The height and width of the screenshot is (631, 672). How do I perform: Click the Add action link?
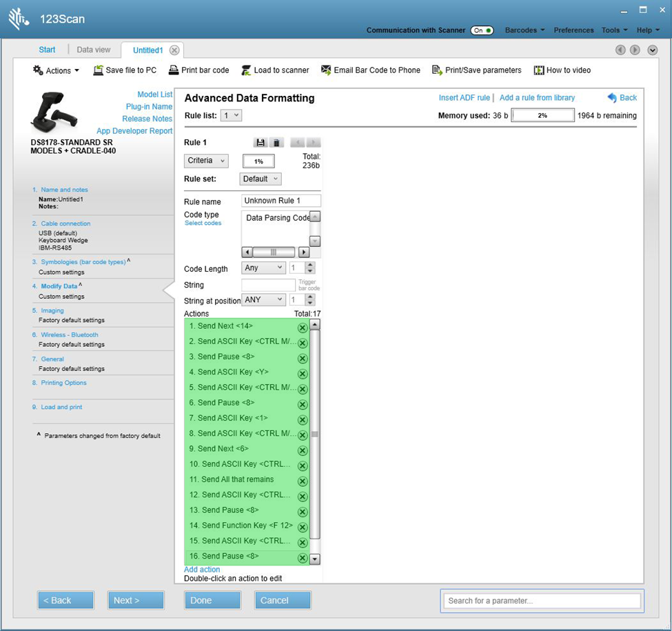[x=202, y=568]
